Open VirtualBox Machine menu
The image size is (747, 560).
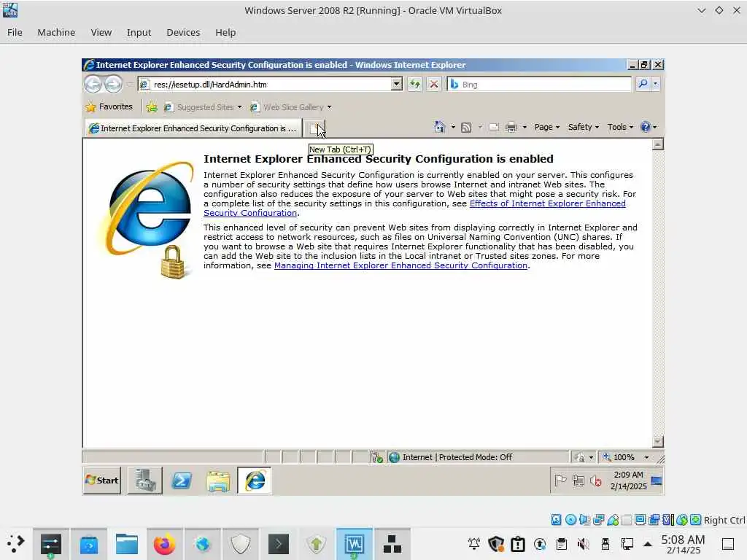click(x=56, y=32)
